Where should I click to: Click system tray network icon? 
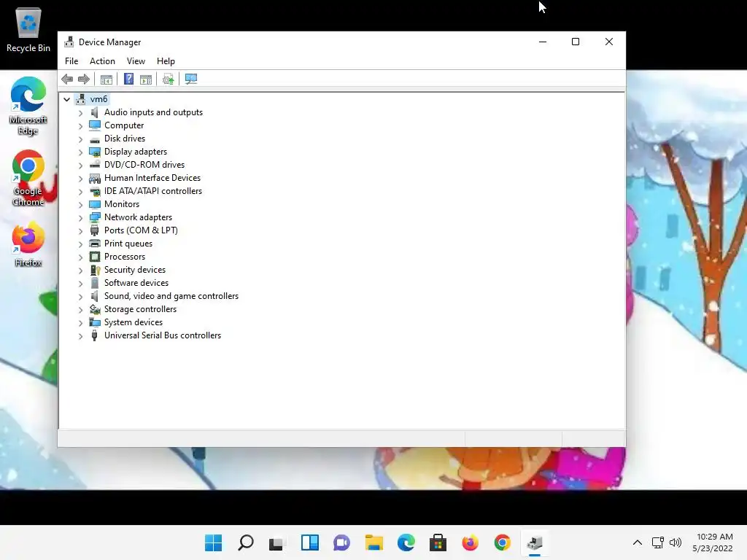658,542
